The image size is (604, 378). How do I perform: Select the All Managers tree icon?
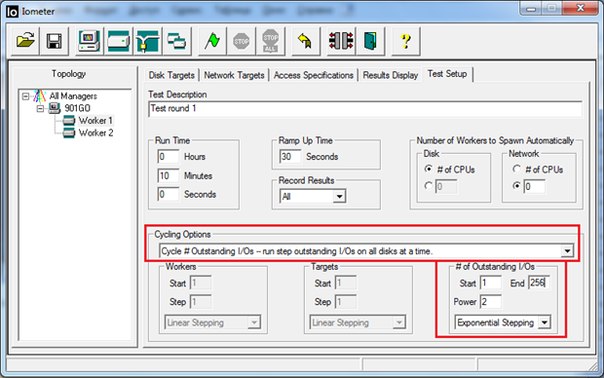40,96
